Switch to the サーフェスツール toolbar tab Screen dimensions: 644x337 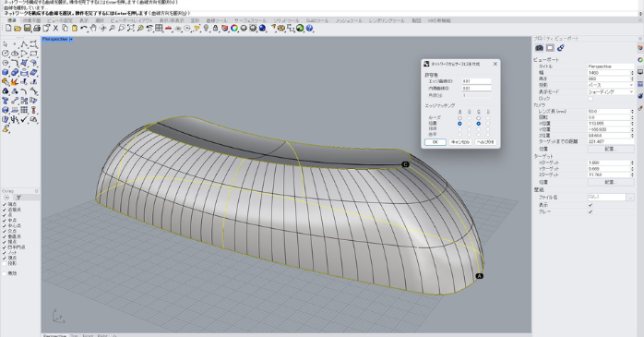250,20
